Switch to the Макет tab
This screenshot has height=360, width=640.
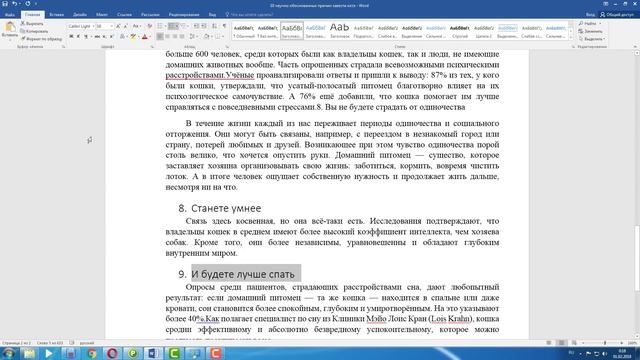(102, 15)
